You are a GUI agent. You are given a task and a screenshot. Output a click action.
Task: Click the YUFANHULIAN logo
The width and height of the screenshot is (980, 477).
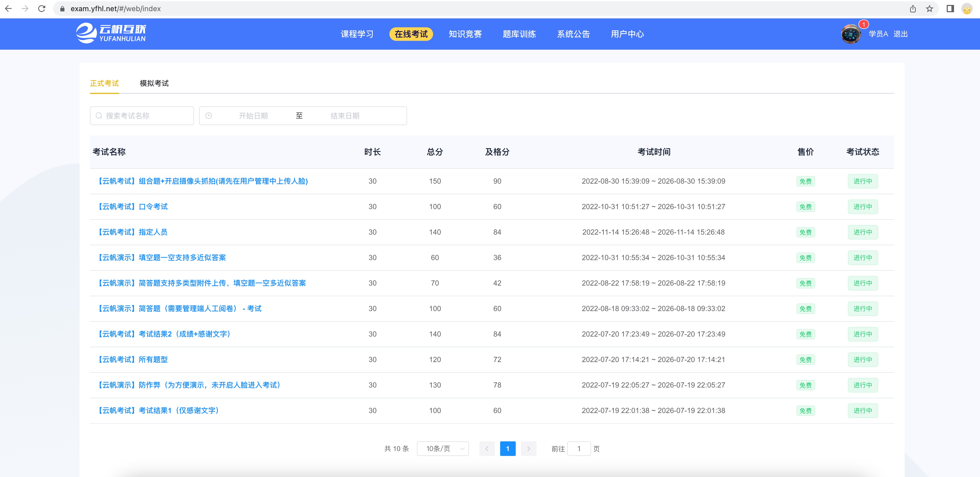(x=111, y=33)
